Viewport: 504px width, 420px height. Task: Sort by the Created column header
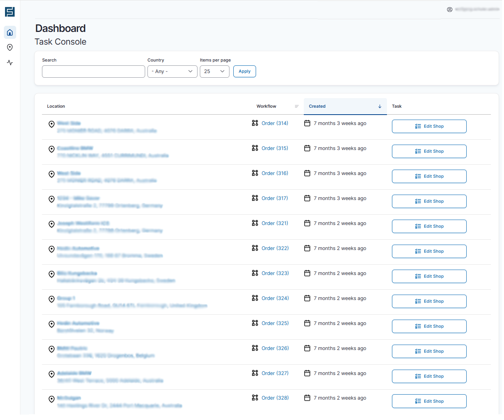coord(317,106)
